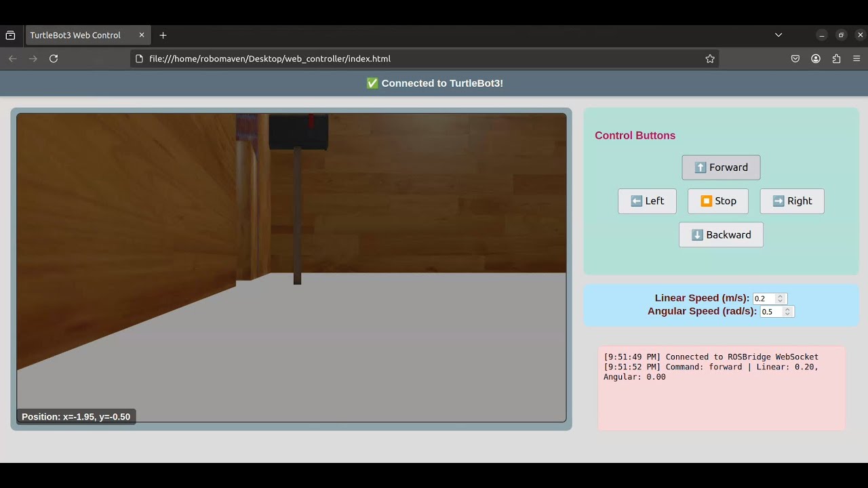Drive the robot Backward
Viewport: 868px width, 488px height.
(x=721, y=235)
